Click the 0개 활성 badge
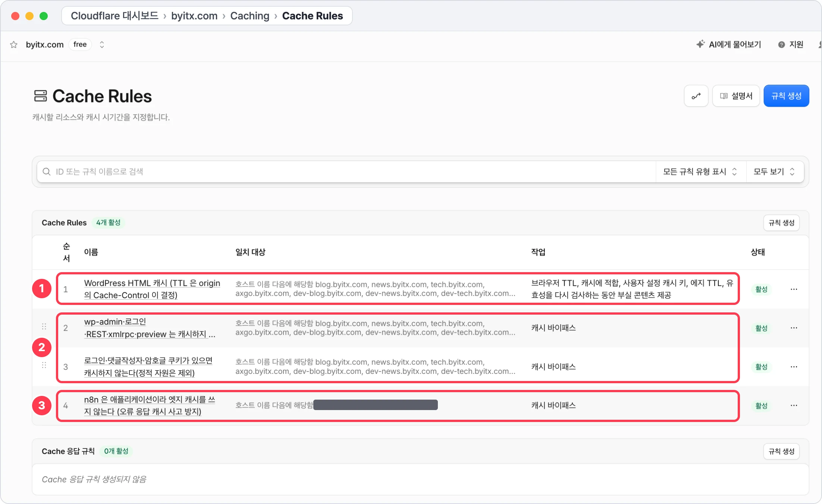This screenshot has width=822, height=504. [116, 451]
